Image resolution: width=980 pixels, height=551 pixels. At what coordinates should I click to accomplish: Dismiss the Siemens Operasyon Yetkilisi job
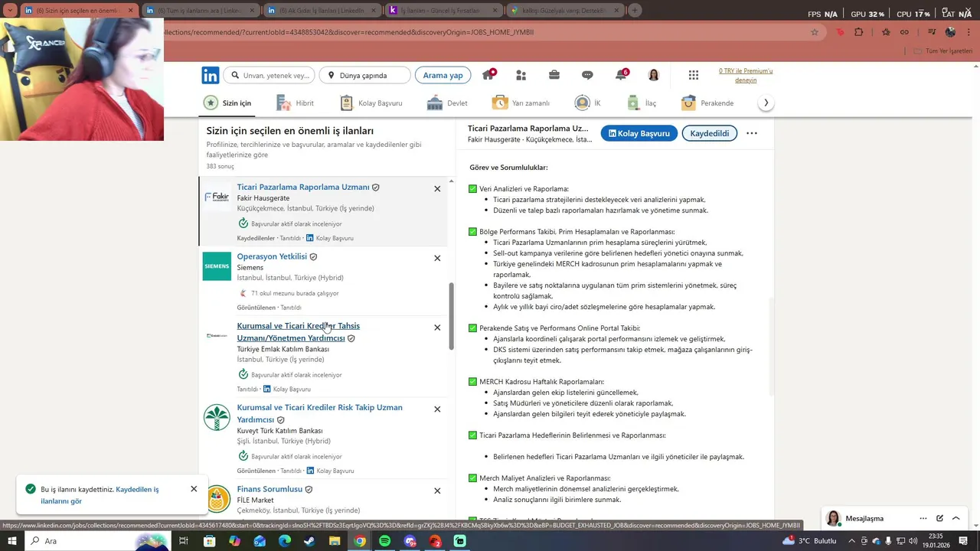[437, 258]
